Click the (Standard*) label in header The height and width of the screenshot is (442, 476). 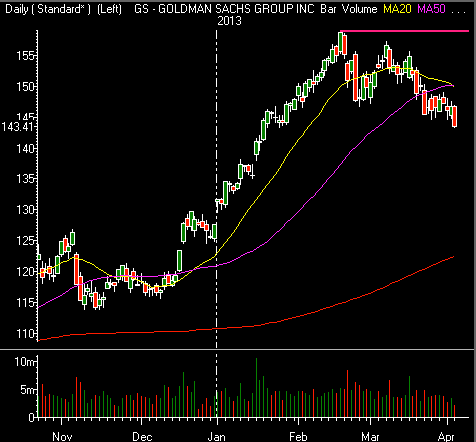[x=61, y=9]
